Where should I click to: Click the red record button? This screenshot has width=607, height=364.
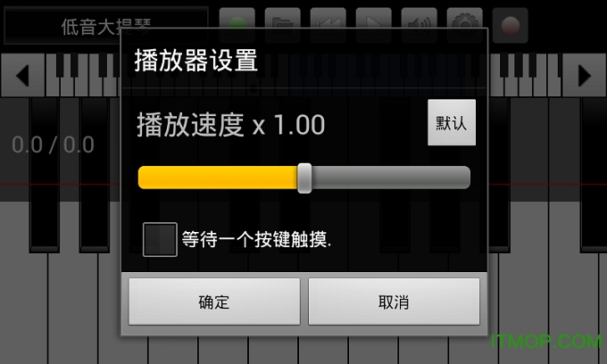[x=511, y=25]
